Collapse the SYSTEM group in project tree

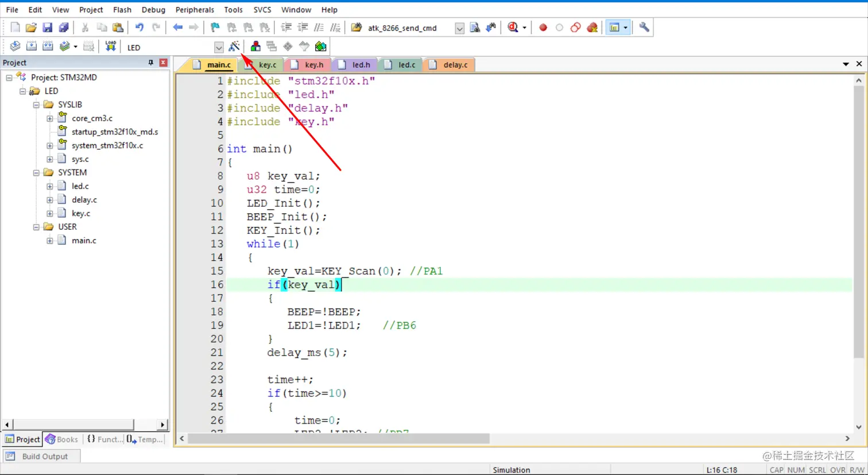36,173
